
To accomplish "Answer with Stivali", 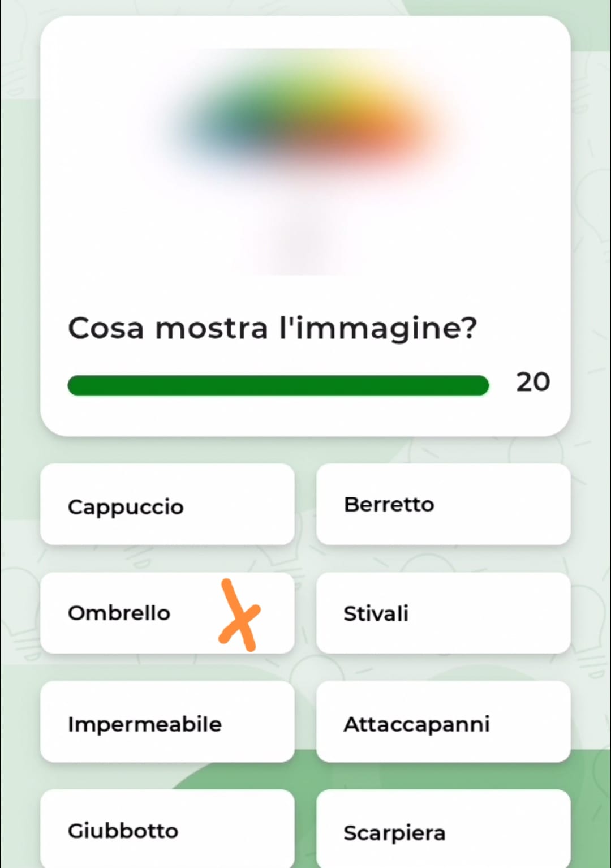I will (443, 613).
